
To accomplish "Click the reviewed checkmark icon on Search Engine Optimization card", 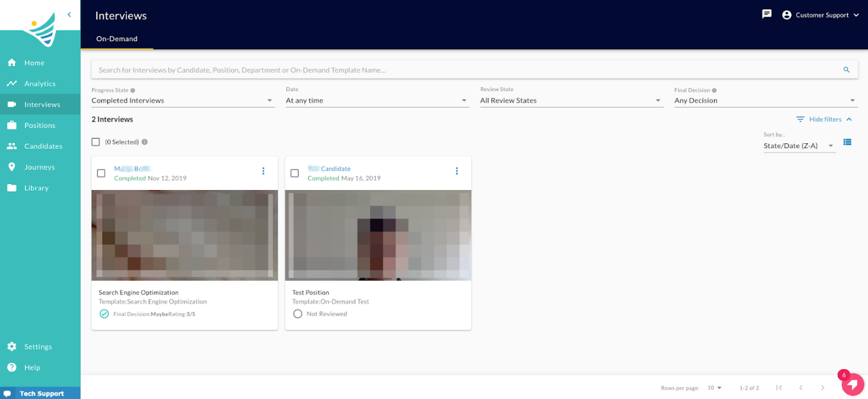I will pyautogui.click(x=104, y=314).
